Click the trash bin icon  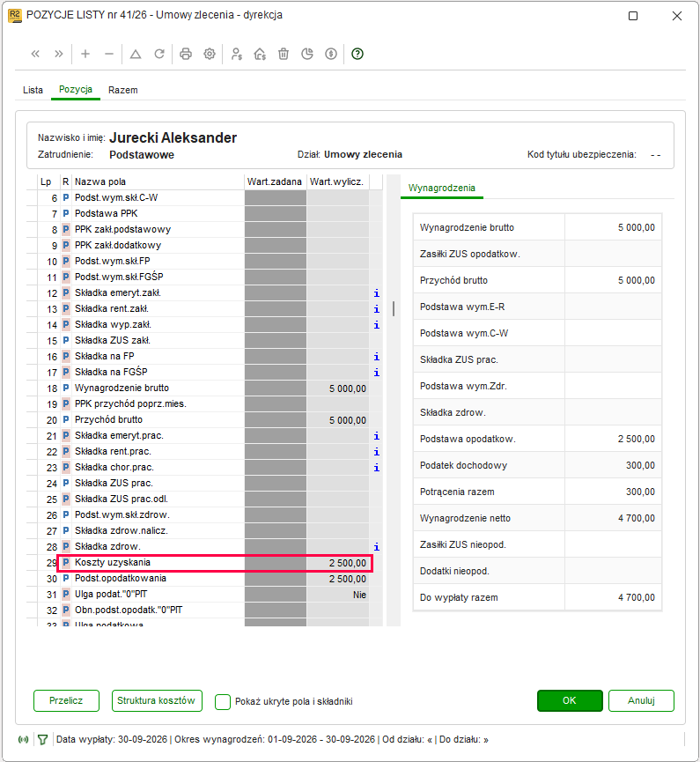point(284,54)
